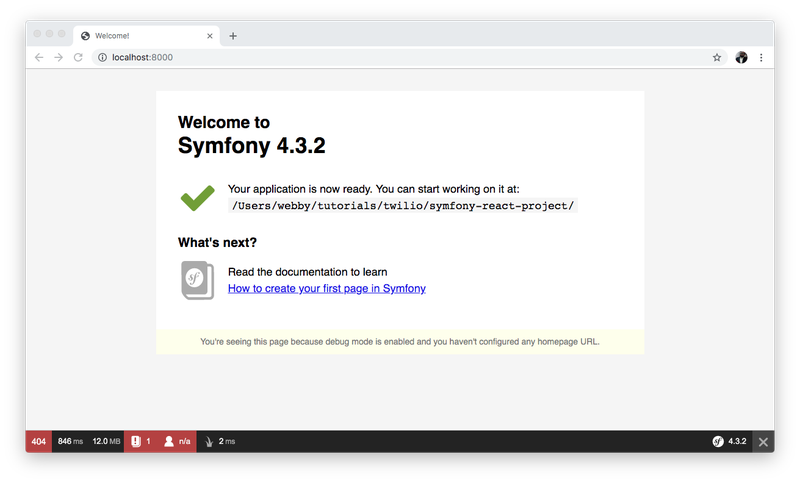The image size is (800, 483).
Task: Open the 846 ms performance panel
Action: click(x=70, y=441)
